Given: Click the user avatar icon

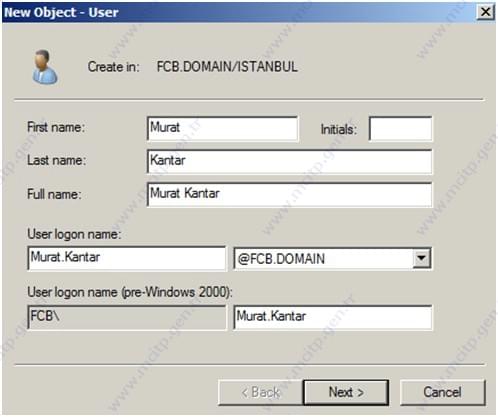Looking at the screenshot, I should (x=45, y=67).
